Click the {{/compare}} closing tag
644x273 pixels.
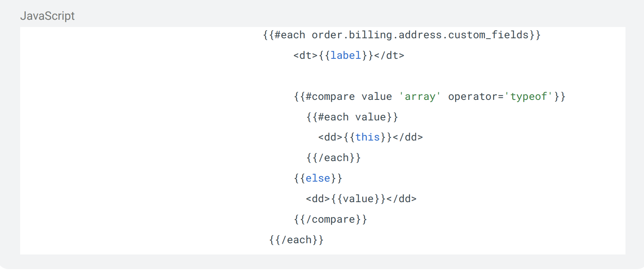[330, 219]
